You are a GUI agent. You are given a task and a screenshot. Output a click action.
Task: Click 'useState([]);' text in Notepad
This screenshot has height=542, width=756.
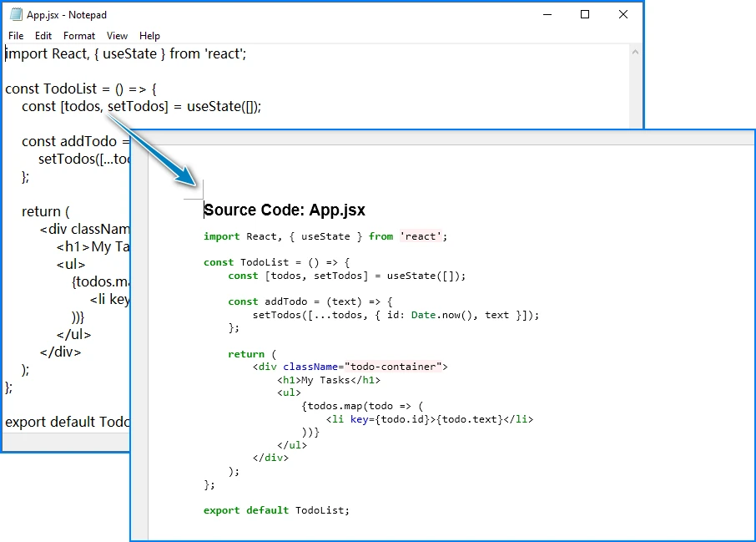pos(224,106)
